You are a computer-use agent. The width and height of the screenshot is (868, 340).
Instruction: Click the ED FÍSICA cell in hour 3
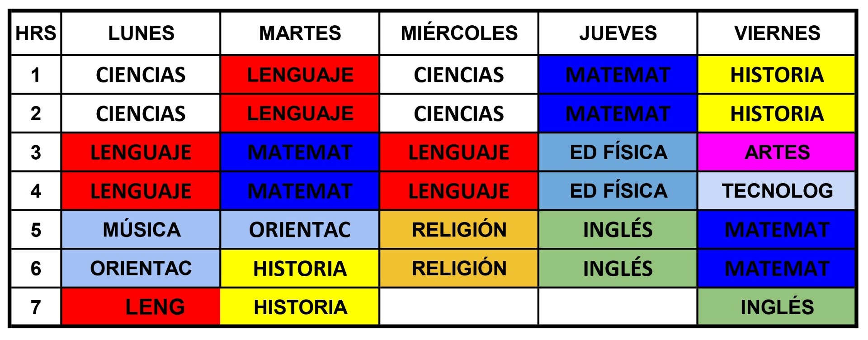618,152
